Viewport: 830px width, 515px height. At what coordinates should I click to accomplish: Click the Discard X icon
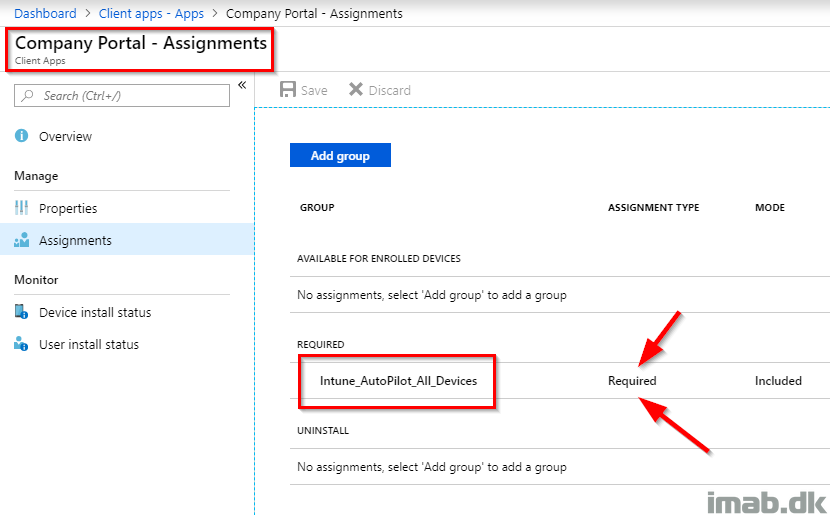coord(356,89)
